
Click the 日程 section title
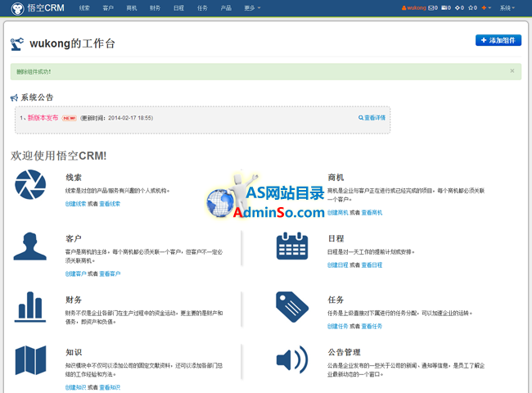pos(336,238)
